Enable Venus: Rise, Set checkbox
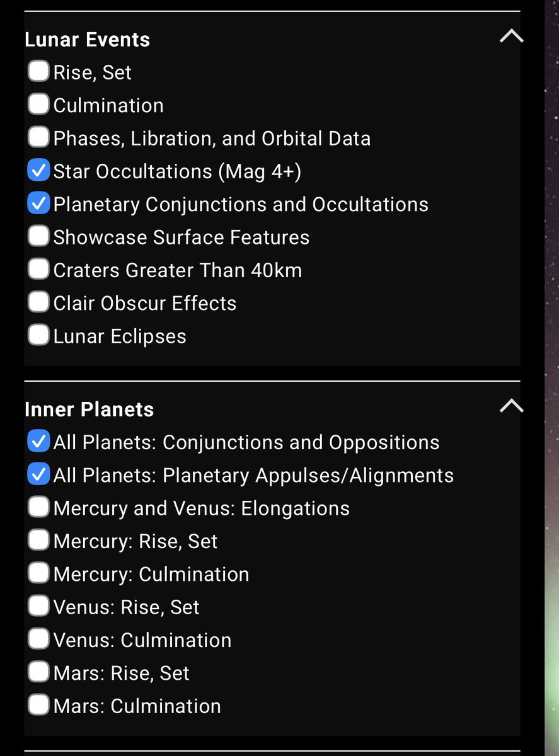Screen dimensions: 559x756 click(x=38, y=605)
